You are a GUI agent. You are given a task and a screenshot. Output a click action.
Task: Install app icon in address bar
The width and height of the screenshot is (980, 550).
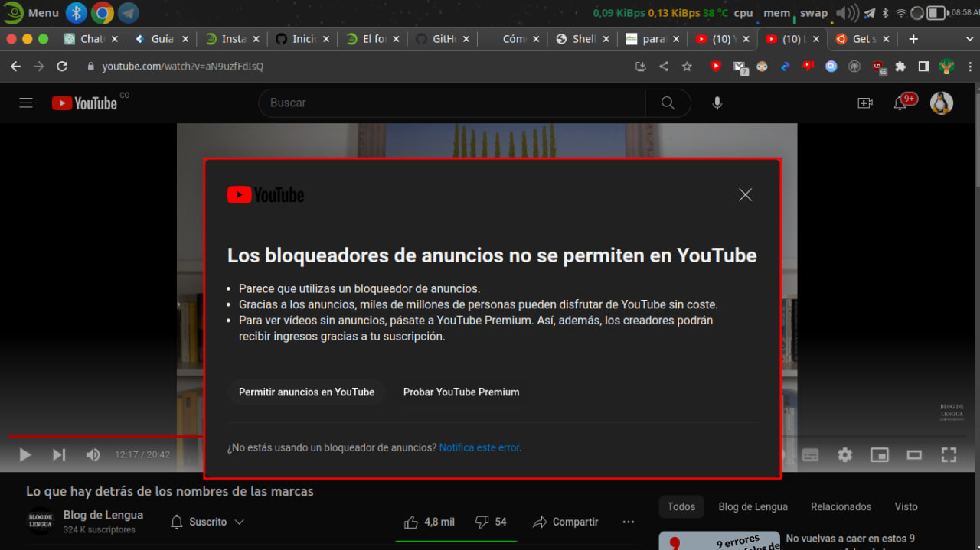pos(641,67)
